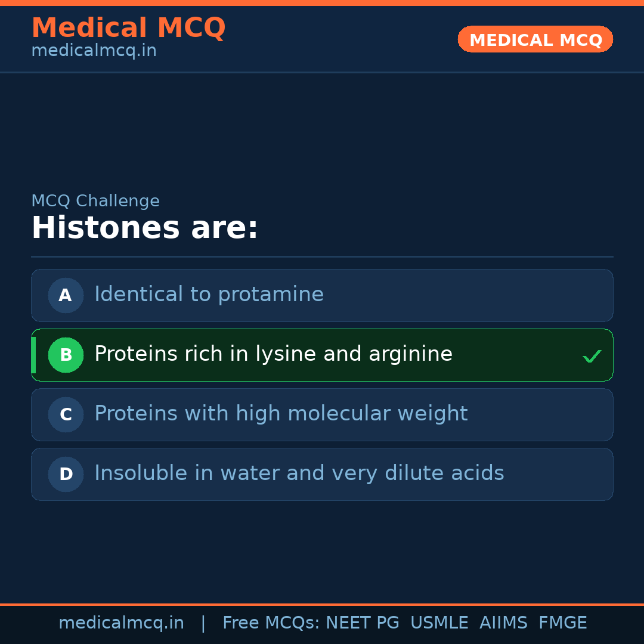Click the 'MCQ Challenge' label
The width and height of the screenshot is (644, 644).
[95, 202]
